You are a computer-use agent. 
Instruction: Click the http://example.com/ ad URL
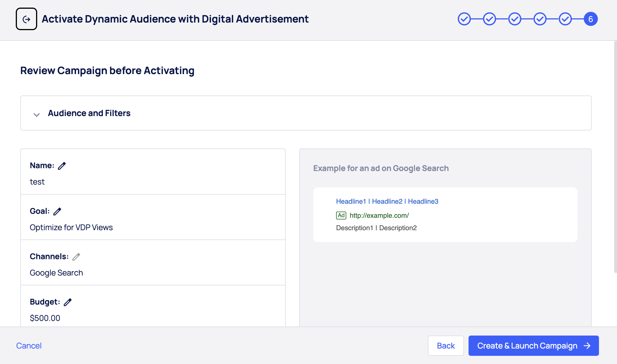pyautogui.click(x=379, y=216)
